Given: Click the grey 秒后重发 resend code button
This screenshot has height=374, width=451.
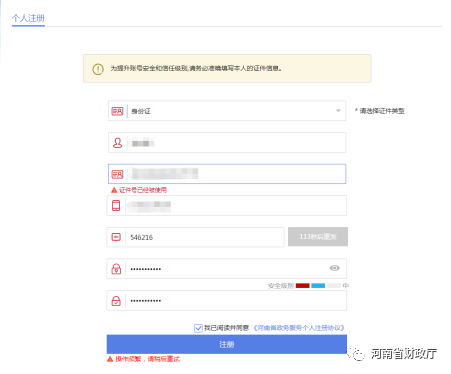Looking at the screenshot, I should (318, 237).
